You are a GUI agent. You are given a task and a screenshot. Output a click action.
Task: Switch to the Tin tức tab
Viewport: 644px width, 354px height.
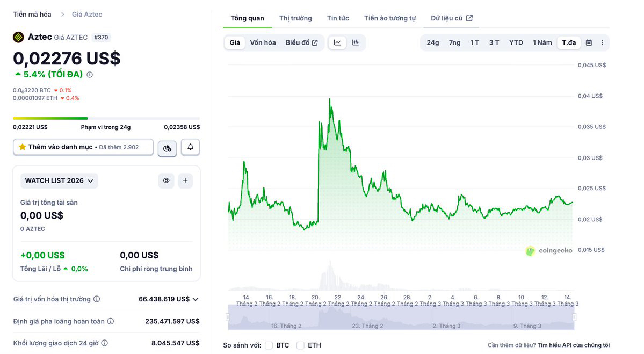click(338, 18)
